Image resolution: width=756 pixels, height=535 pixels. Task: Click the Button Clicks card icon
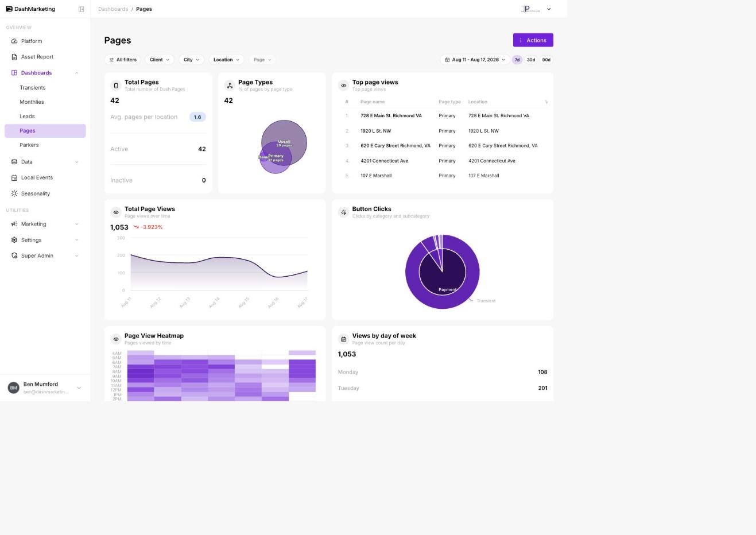tap(343, 212)
